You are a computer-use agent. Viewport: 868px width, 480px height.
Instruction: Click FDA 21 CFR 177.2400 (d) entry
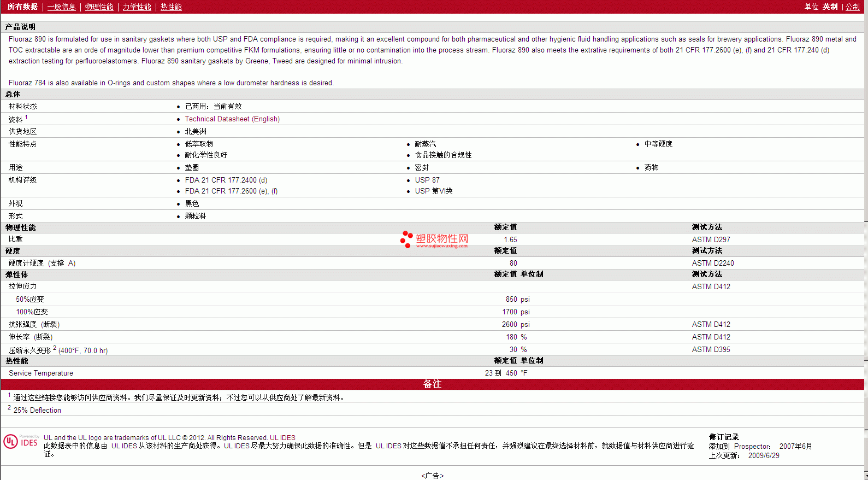pos(226,180)
